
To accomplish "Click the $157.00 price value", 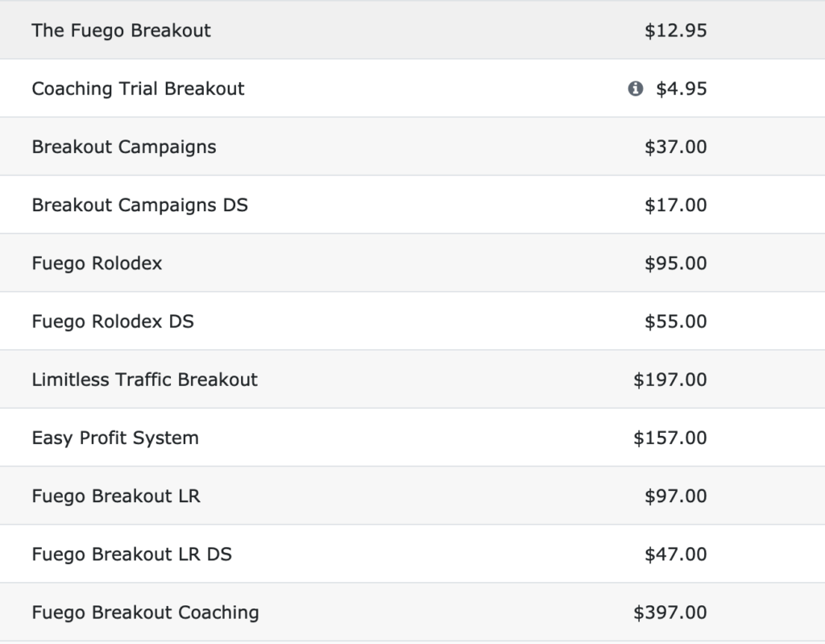I will pyautogui.click(x=670, y=438).
